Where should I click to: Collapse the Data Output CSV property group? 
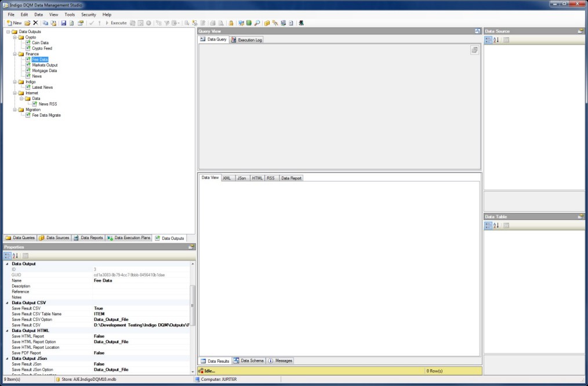pyautogui.click(x=8, y=303)
